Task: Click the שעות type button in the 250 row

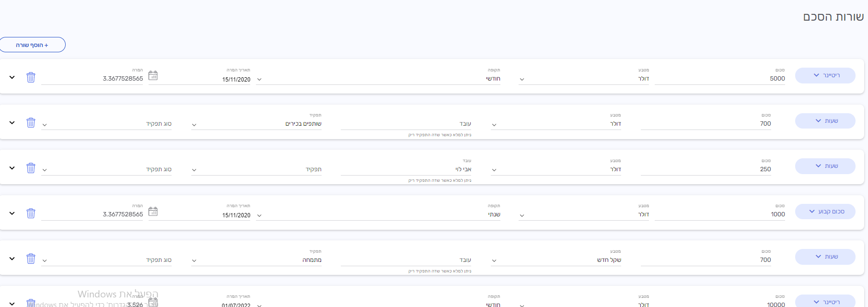Action: point(825,166)
